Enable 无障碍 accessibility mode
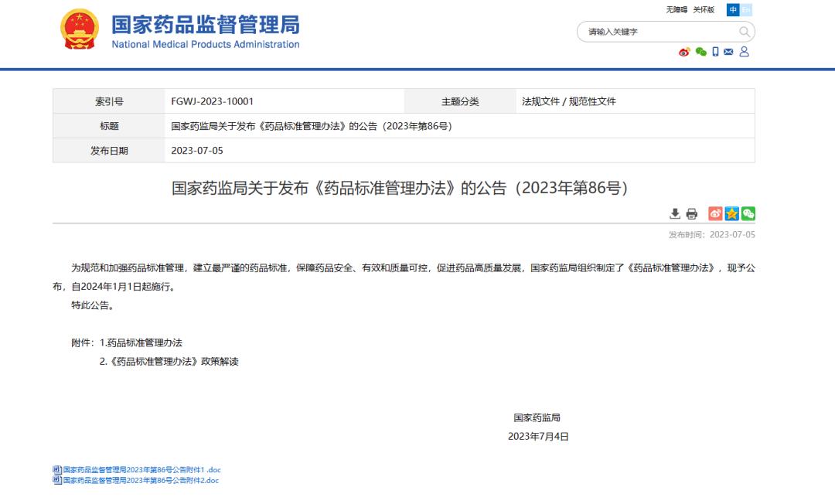The width and height of the screenshot is (835, 504). coord(677,10)
